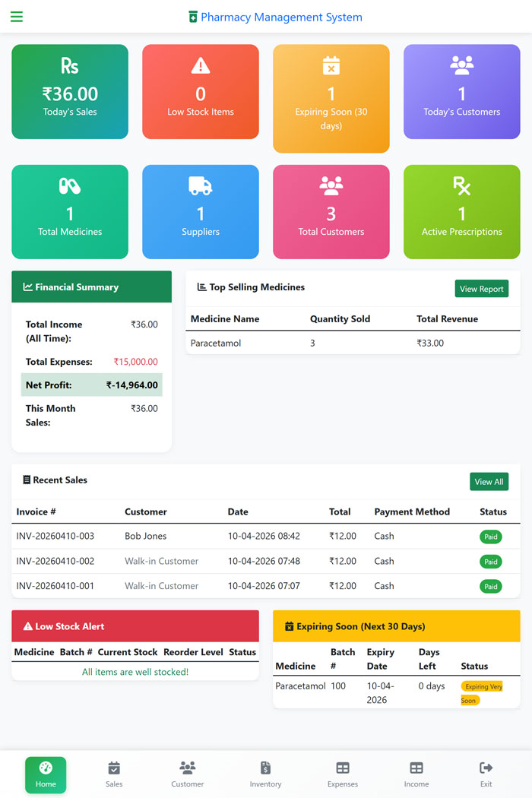Open the Customer tab in bottom navigation

[x=188, y=774]
